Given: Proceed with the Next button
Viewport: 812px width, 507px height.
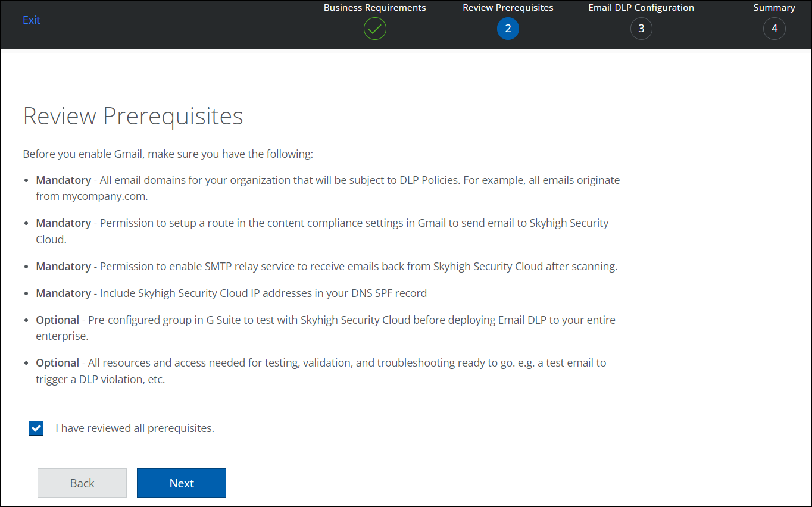Looking at the screenshot, I should tap(182, 483).
